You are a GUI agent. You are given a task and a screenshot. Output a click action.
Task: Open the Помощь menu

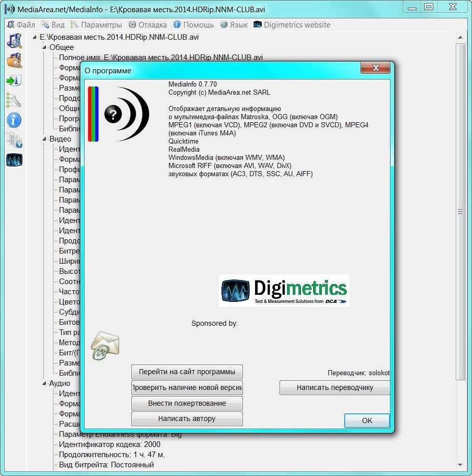(x=193, y=25)
